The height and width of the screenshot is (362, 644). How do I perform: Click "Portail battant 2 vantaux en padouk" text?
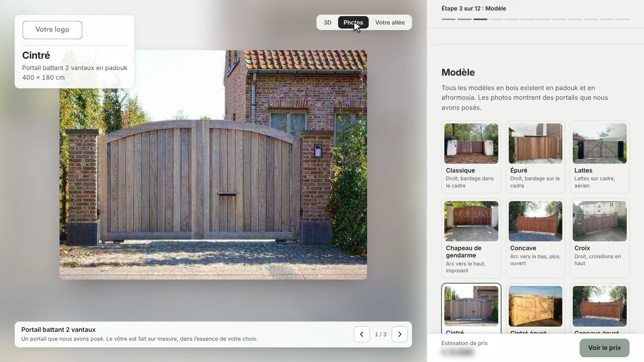click(x=75, y=68)
